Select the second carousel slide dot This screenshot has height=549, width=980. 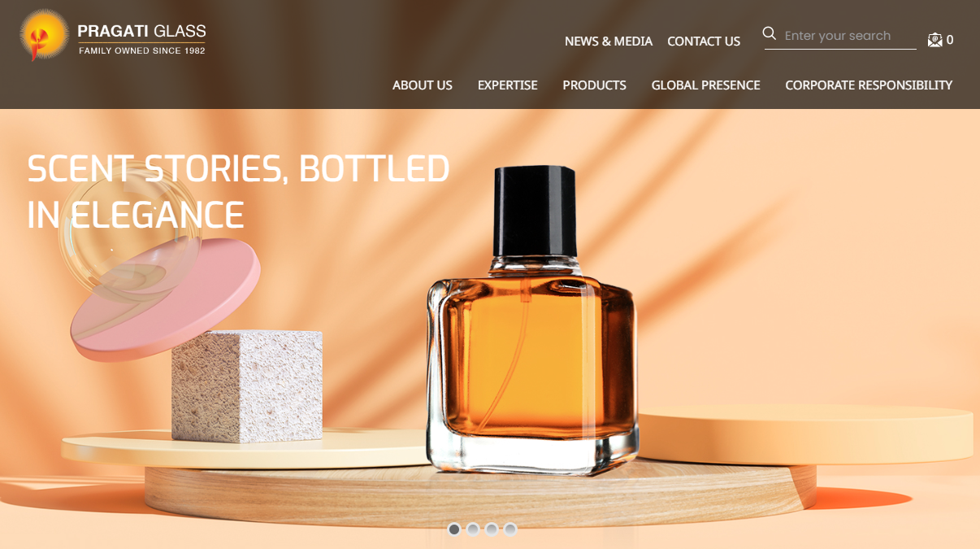473,529
